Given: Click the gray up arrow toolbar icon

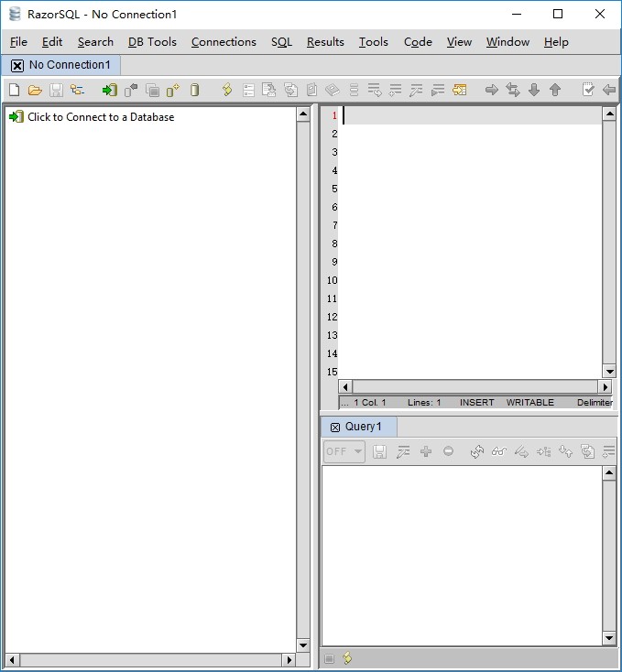Looking at the screenshot, I should point(555,90).
